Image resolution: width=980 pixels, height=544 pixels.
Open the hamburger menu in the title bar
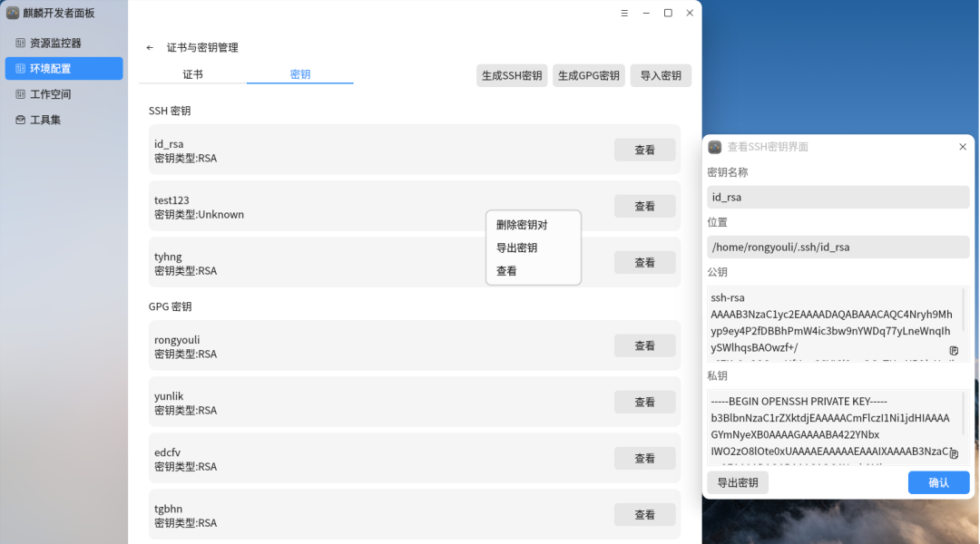pos(624,14)
